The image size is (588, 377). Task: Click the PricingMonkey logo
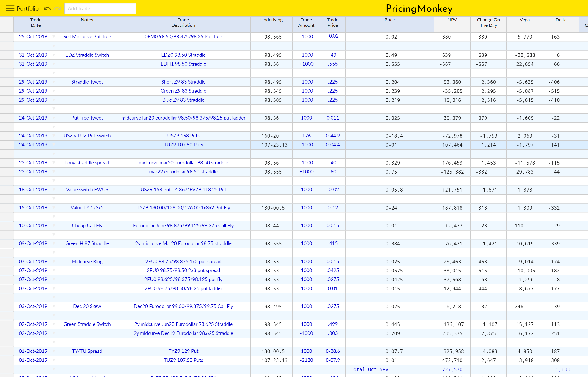pos(419,9)
